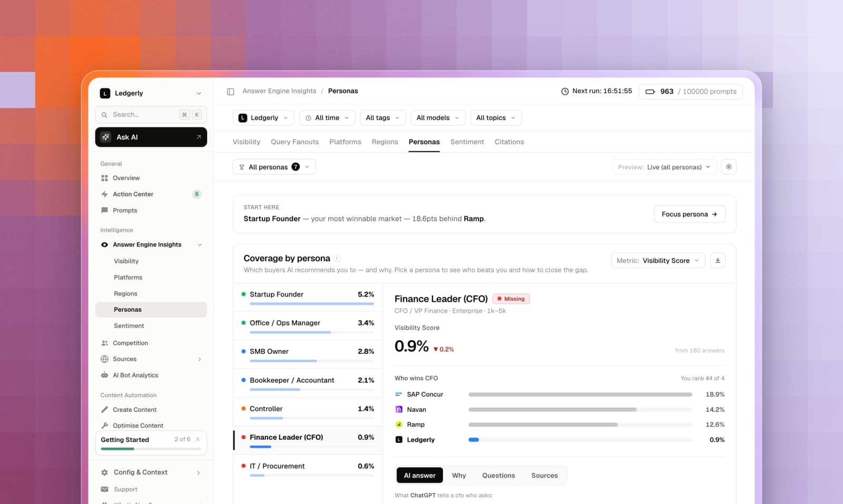Select Startup Founder coverage bar row
This screenshot has width=843, height=504.
(x=308, y=298)
